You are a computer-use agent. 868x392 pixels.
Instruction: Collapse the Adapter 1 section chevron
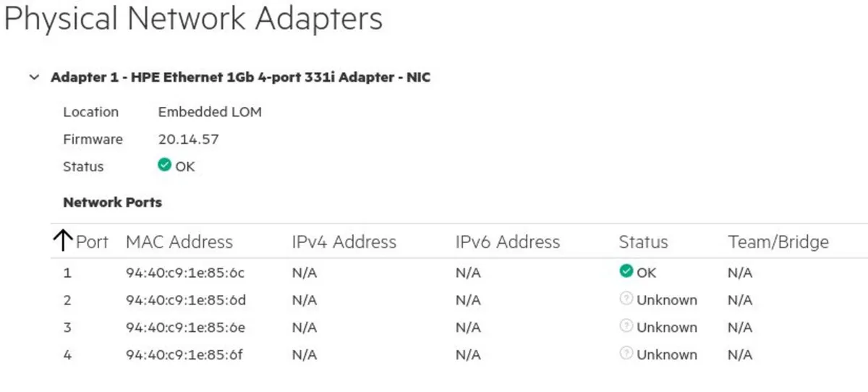[x=33, y=77]
